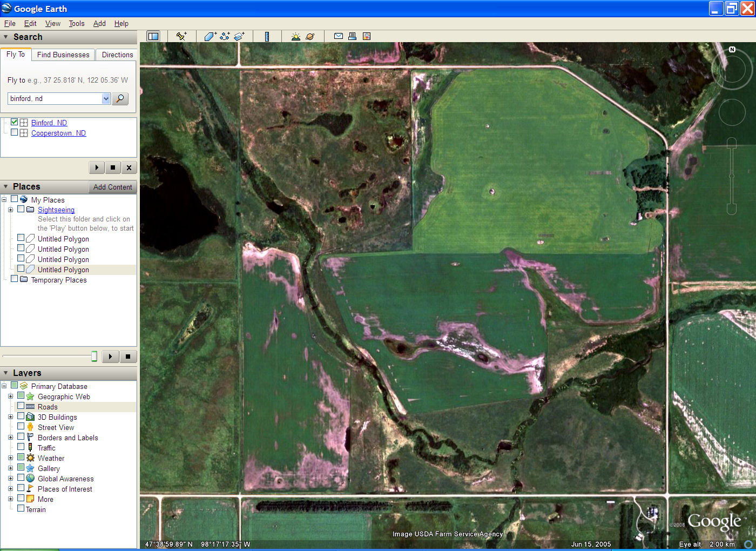This screenshot has width=756, height=551.
Task: Click the compass North indicator
Action: coord(732,49)
